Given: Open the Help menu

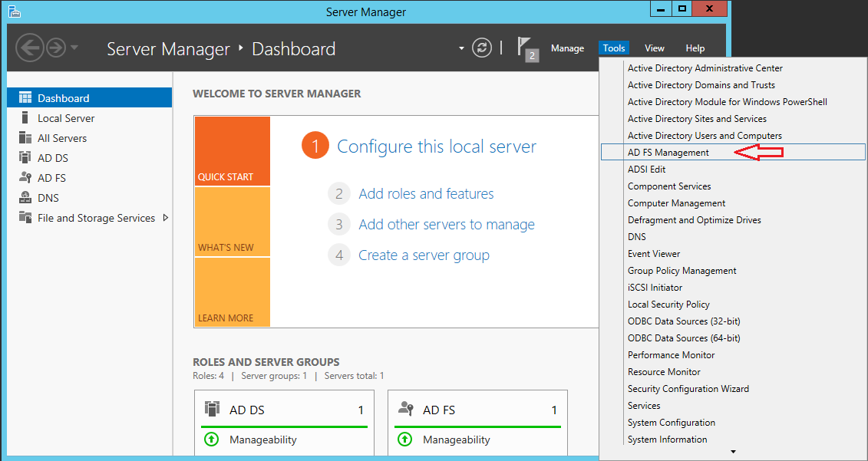Looking at the screenshot, I should click(695, 48).
